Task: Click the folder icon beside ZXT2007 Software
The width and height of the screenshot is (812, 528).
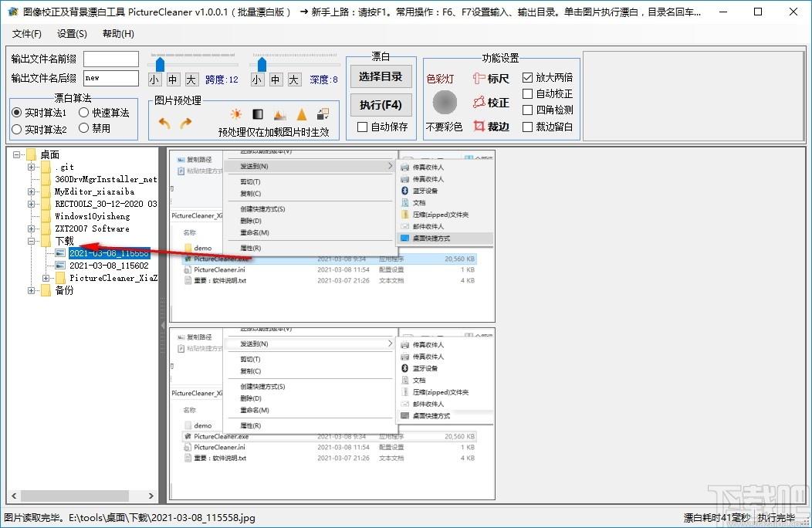Action: click(46, 228)
